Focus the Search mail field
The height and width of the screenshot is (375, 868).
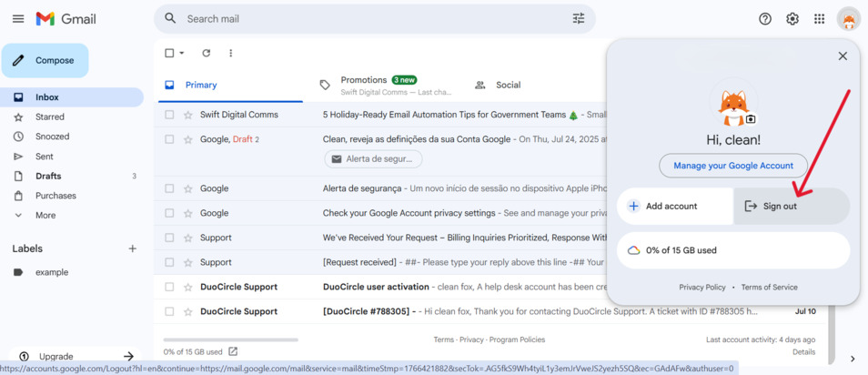tap(374, 19)
